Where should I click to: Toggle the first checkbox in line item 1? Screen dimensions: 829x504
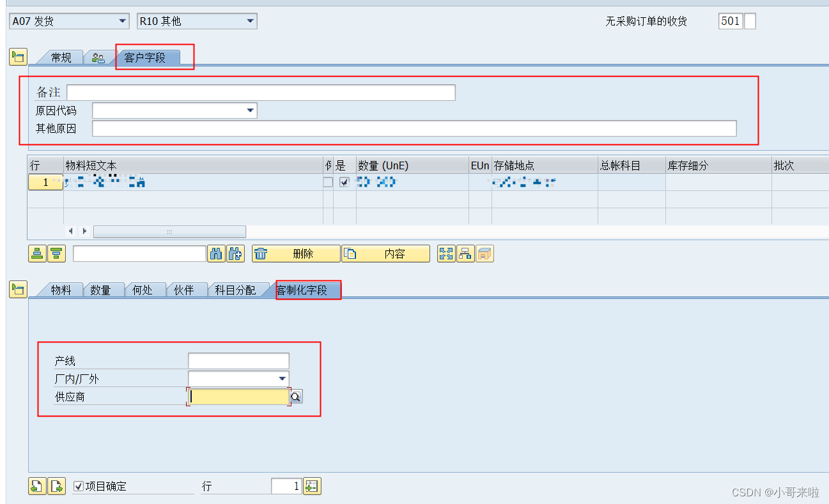pos(328,181)
